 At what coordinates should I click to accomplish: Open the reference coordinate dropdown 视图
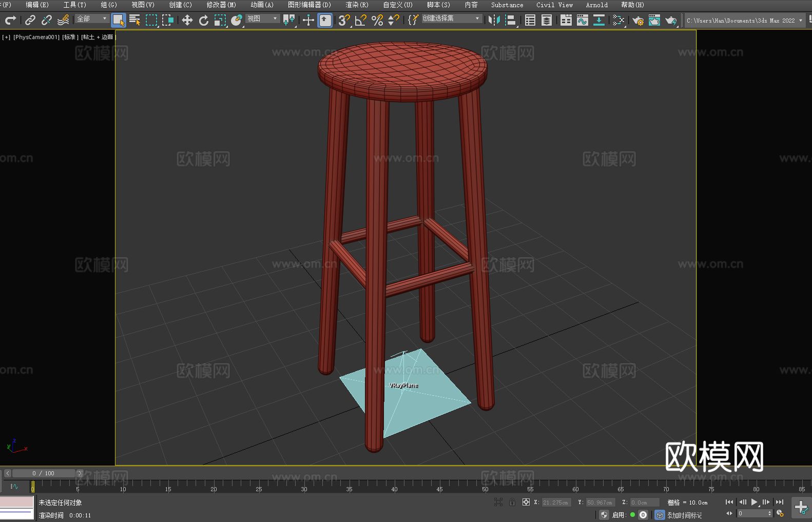pos(263,18)
